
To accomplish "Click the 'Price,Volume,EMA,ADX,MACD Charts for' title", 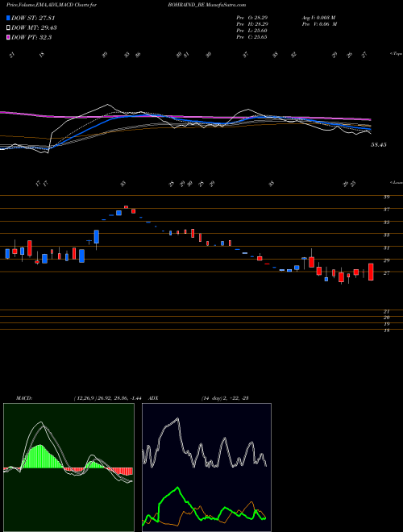I will pos(52,5).
